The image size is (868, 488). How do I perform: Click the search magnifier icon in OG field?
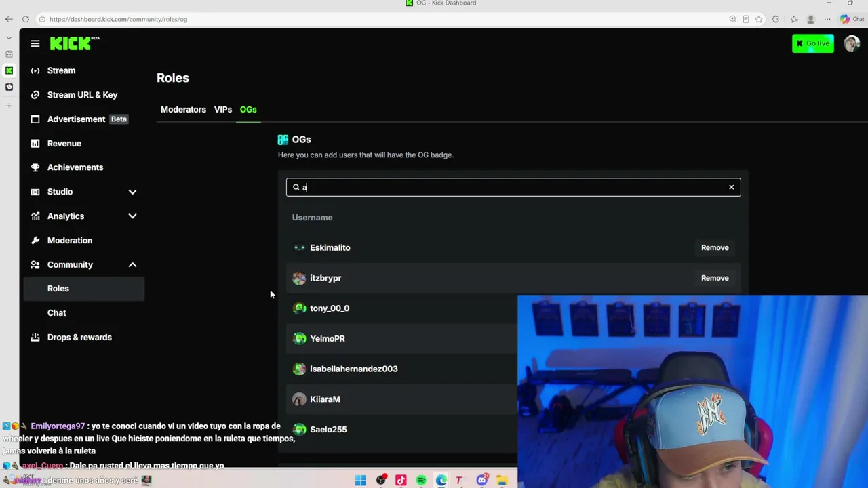(296, 187)
